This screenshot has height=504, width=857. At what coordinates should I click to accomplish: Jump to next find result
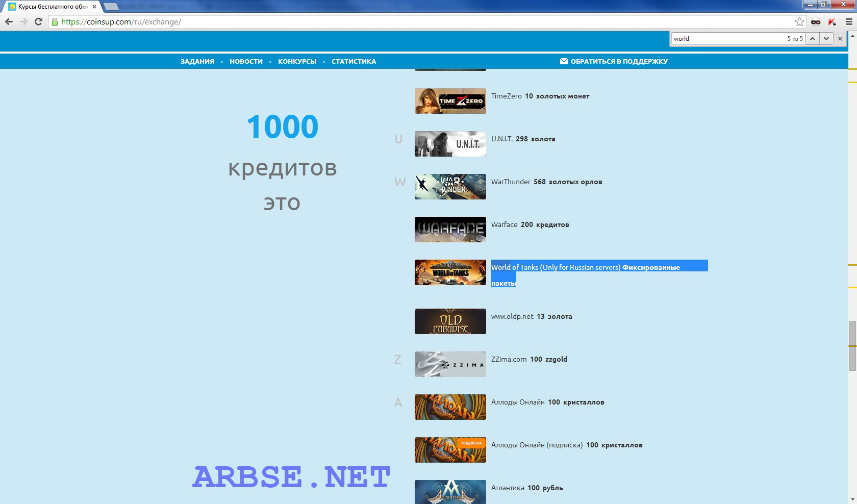[x=826, y=39]
